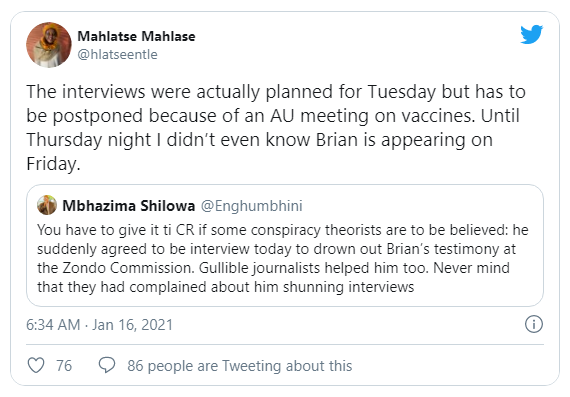Visit the @Enghumbhini handle
The height and width of the screenshot is (397, 570).
tap(252, 206)
